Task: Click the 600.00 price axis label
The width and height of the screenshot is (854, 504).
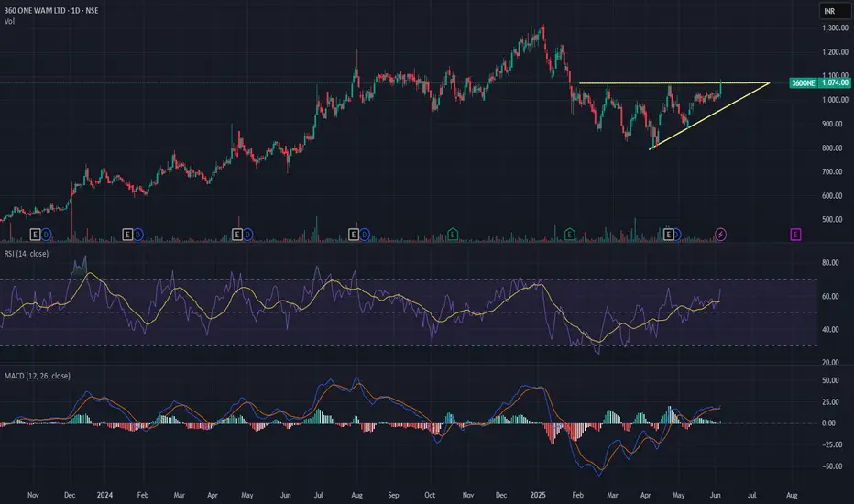Action: [832, 195]
